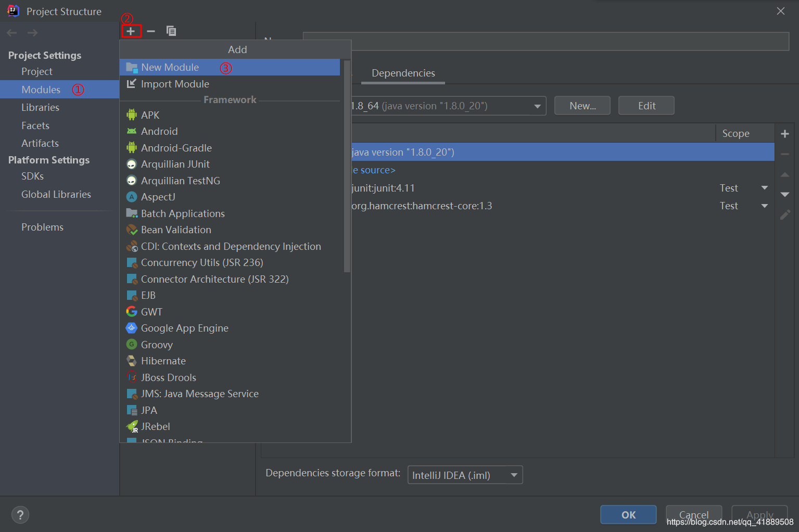Select CDI: Contexts and Dependency Injection

[232, 246]
